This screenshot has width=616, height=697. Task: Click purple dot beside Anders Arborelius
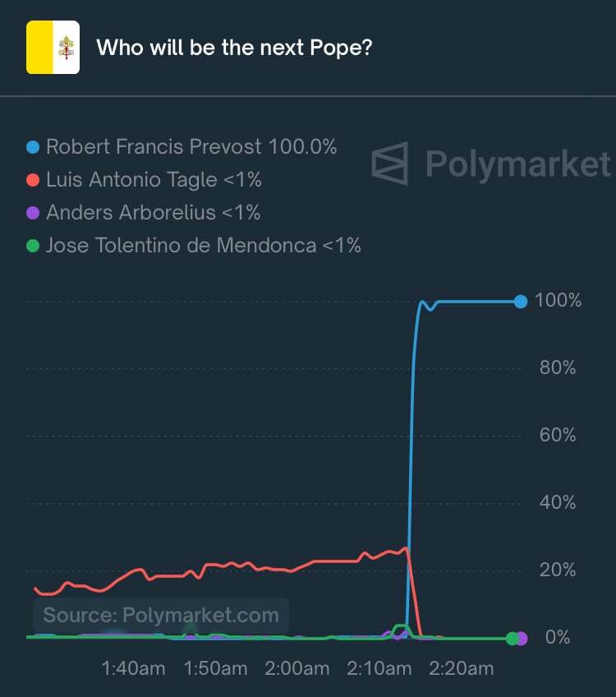[x=33, y=213]
